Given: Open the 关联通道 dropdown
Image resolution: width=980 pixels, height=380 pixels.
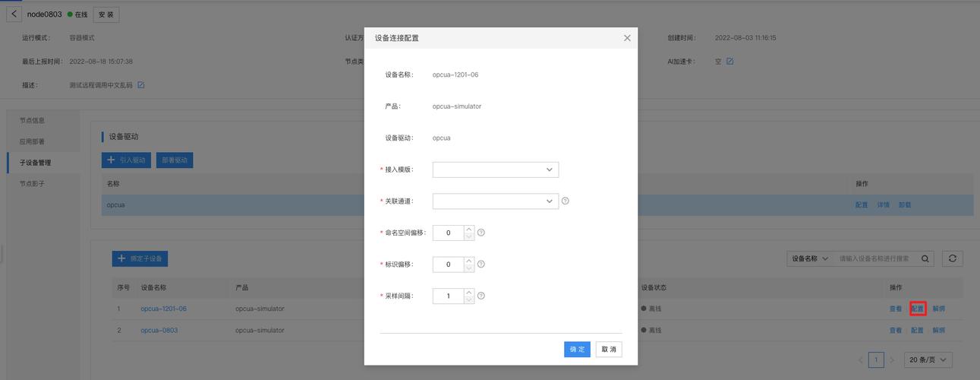Looking at the screenshot, I should (495, 201).
